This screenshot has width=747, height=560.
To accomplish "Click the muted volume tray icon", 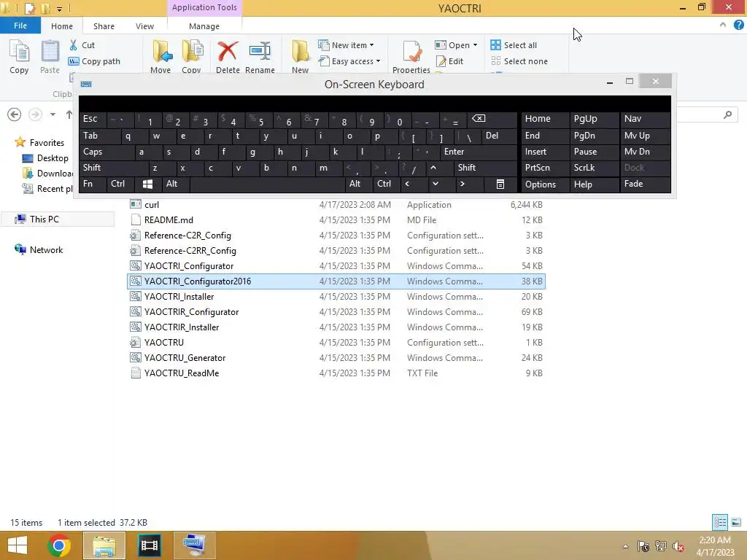I will [x=678, y=547].
